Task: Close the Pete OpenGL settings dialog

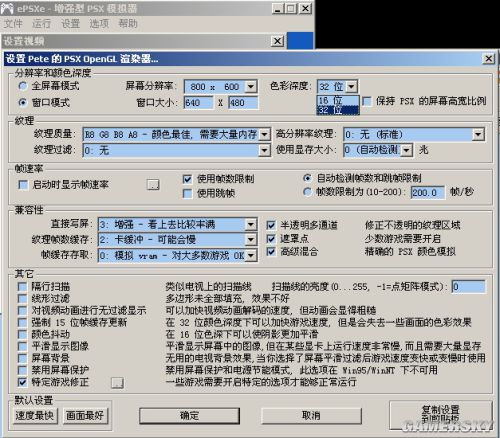Action: (x=488, y=59)
